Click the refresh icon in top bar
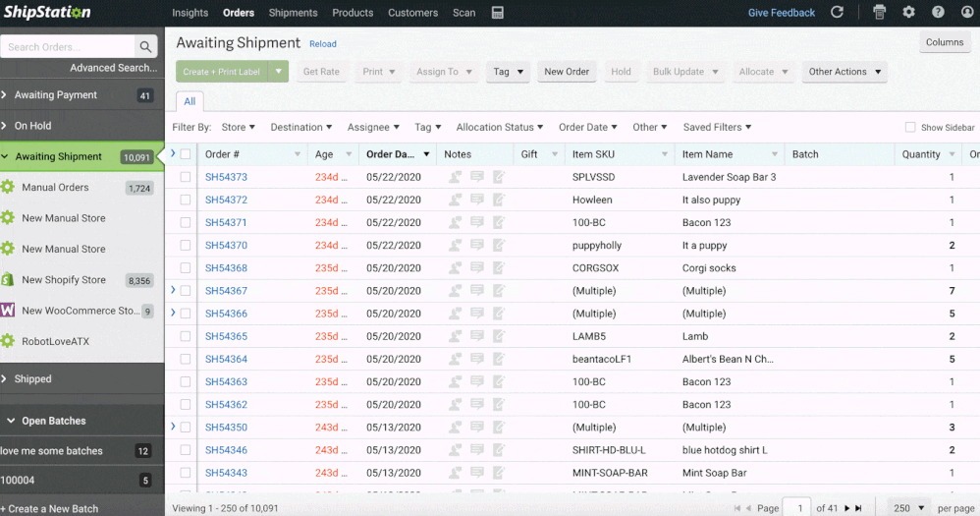This screenshot has height=516, width=980. tap(837, 13)
